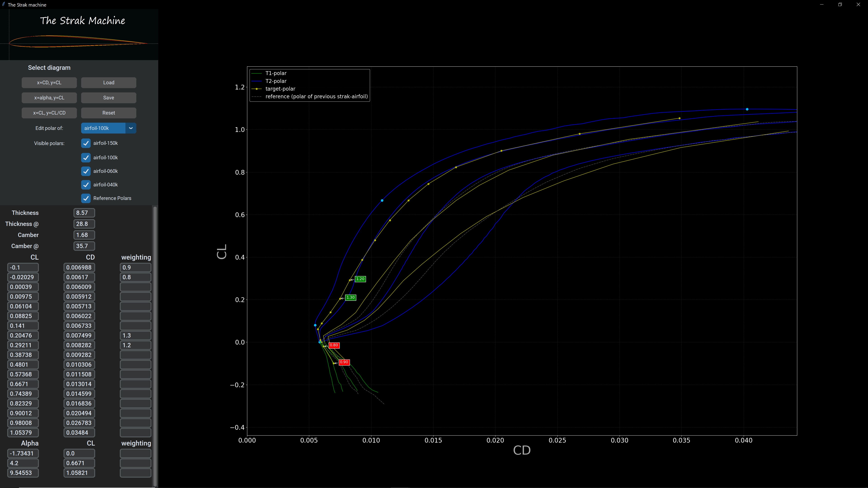Click the green 1.20 weighting marker on plot

coord(360,279)
